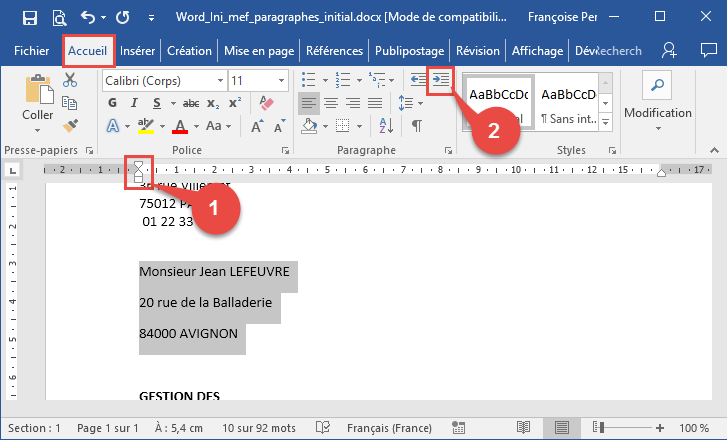
Task: Click the Increase Indent icon
Action: 440,80
